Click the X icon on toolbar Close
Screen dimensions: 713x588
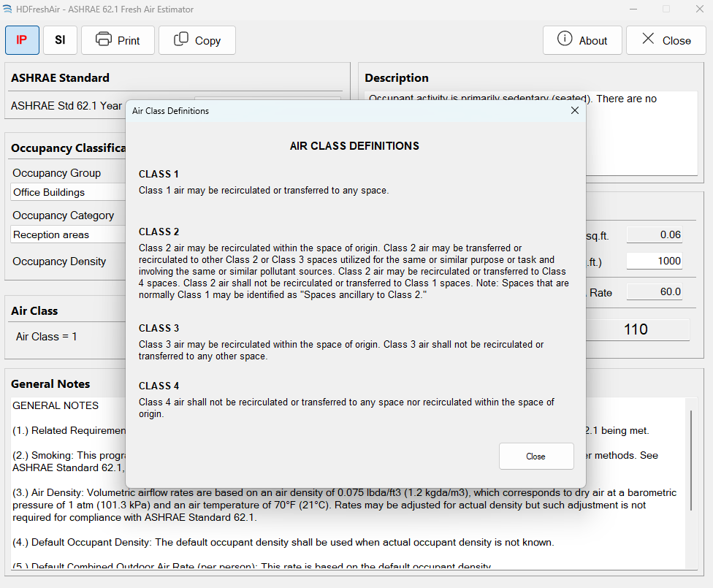click(648, 39)
